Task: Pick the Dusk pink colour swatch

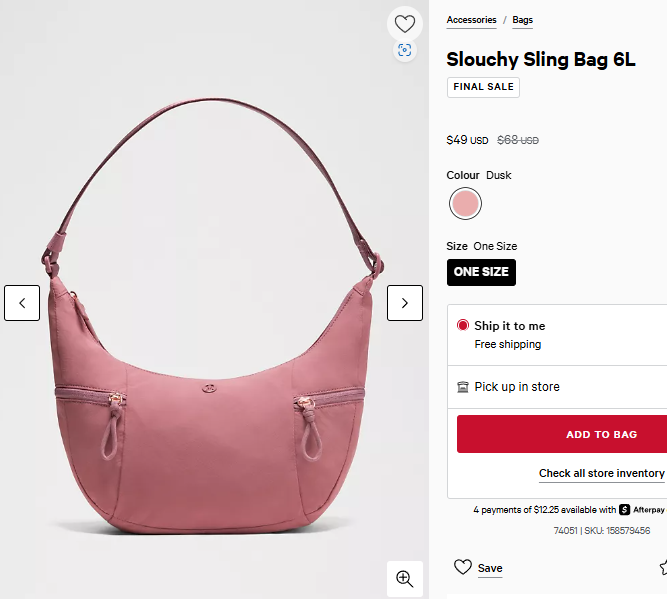Action: [465, 204]
